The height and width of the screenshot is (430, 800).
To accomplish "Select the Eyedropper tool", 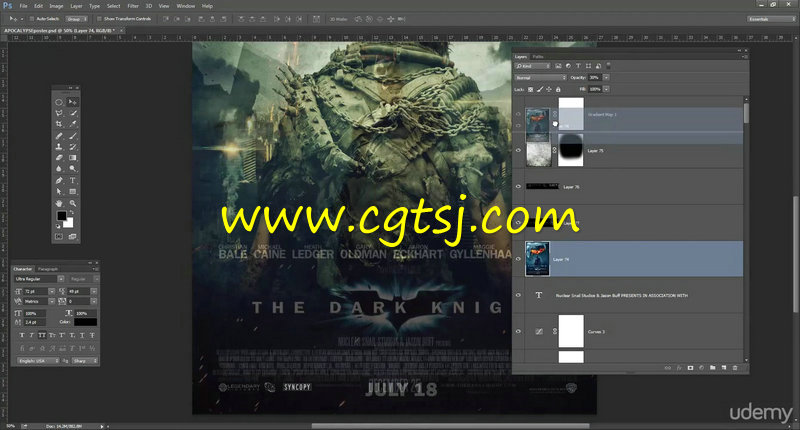I will coord(72,124).
